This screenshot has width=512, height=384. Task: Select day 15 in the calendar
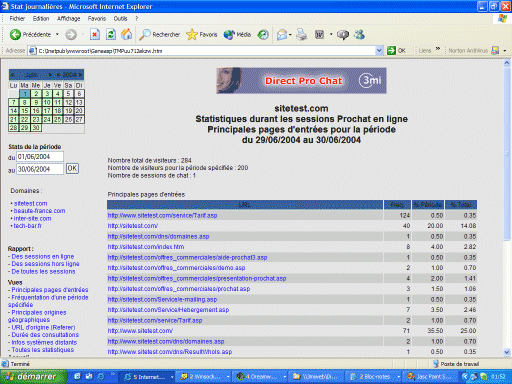(x=25, y=111)
